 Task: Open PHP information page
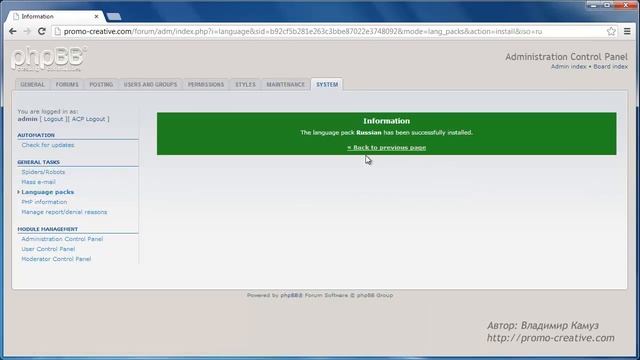(44, 202)
